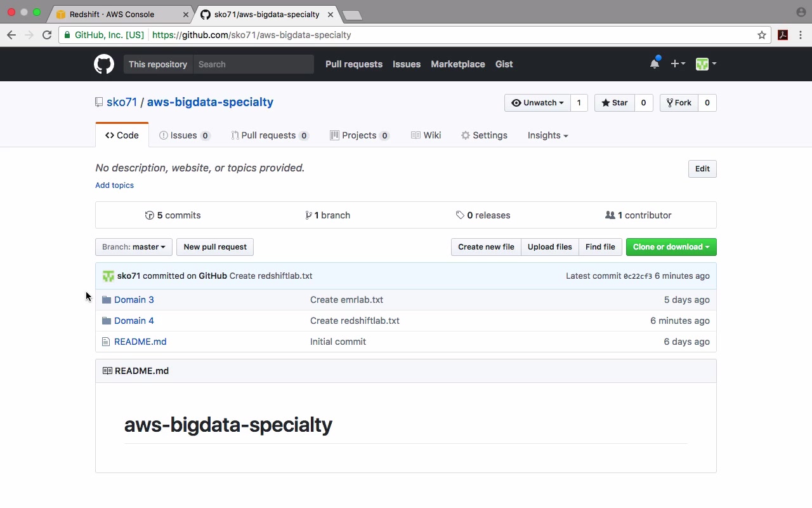Focus the GitHub search field
The image size is (812, 508).
[254, 64]
